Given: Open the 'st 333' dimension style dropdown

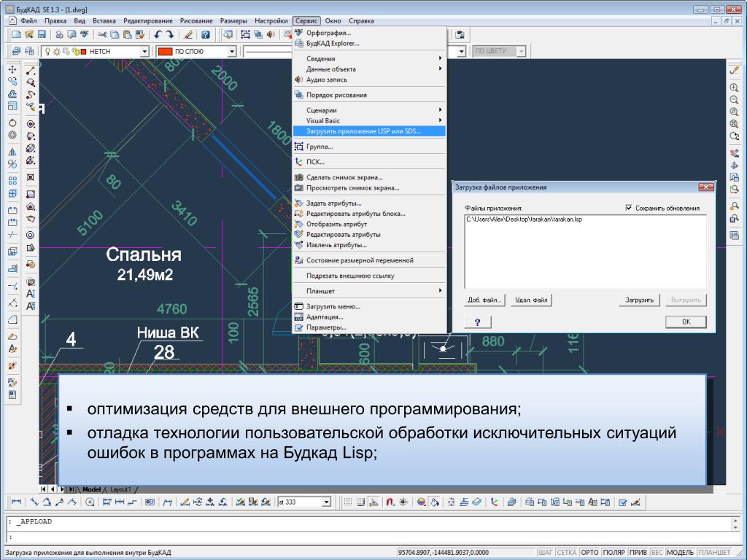Looking at the screenshot, I should [326, 502].
